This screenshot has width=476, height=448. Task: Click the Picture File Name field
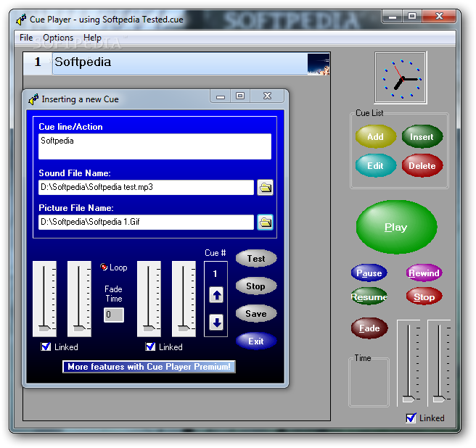pos(146,223)
